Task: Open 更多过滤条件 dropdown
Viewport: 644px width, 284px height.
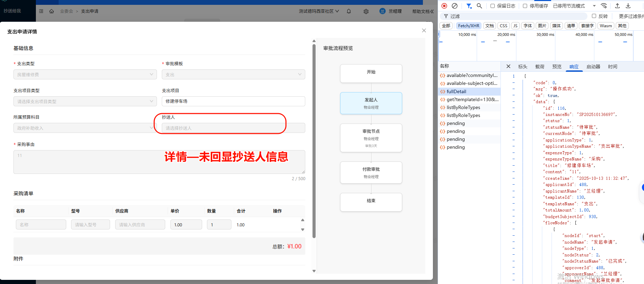Action: click(631, 16)
